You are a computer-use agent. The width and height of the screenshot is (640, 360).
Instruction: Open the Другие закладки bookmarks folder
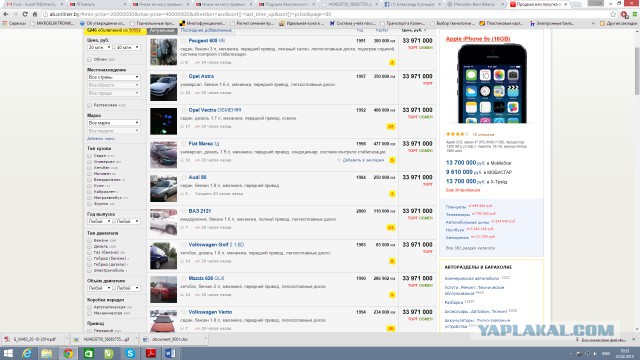pyautogui.click(x=618, y=23)
